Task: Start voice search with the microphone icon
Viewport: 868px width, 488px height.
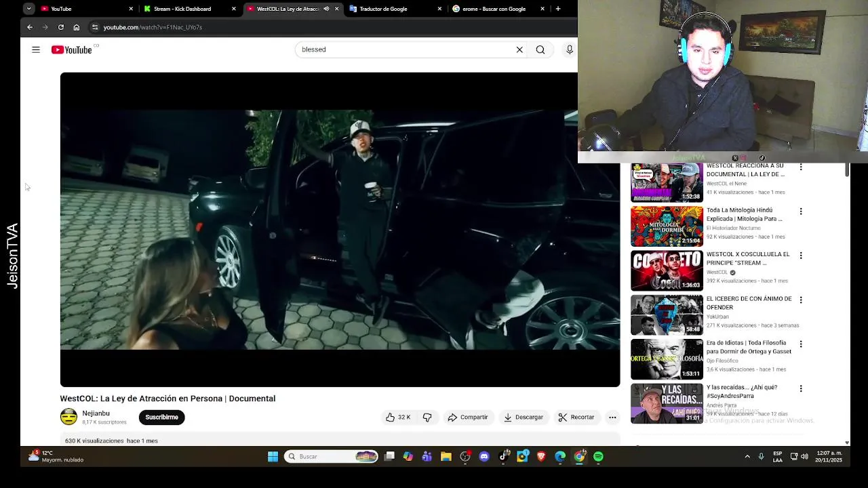Action: click(x=570, y=49)
